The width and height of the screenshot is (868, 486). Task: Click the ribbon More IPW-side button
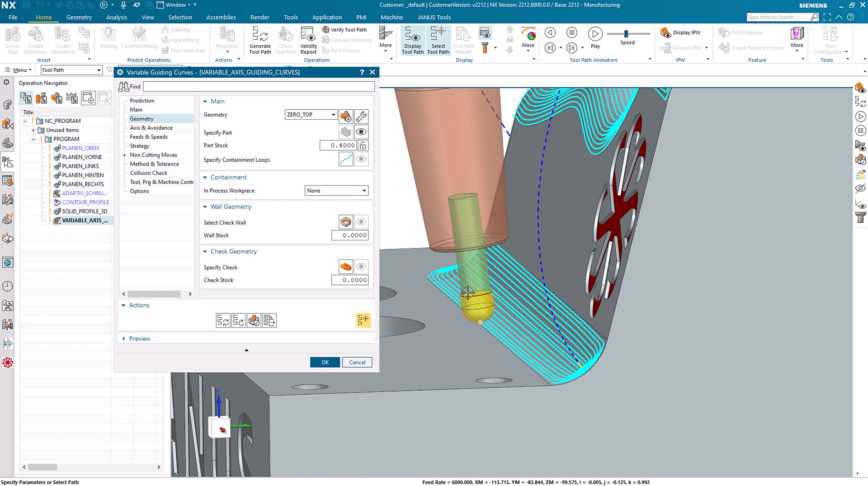(797, 38)
